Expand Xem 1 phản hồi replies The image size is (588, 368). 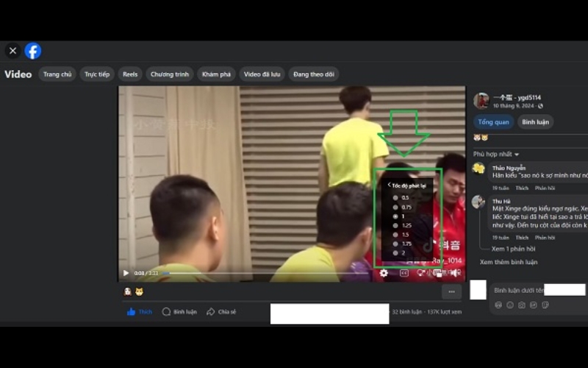(x=513, y=249)
